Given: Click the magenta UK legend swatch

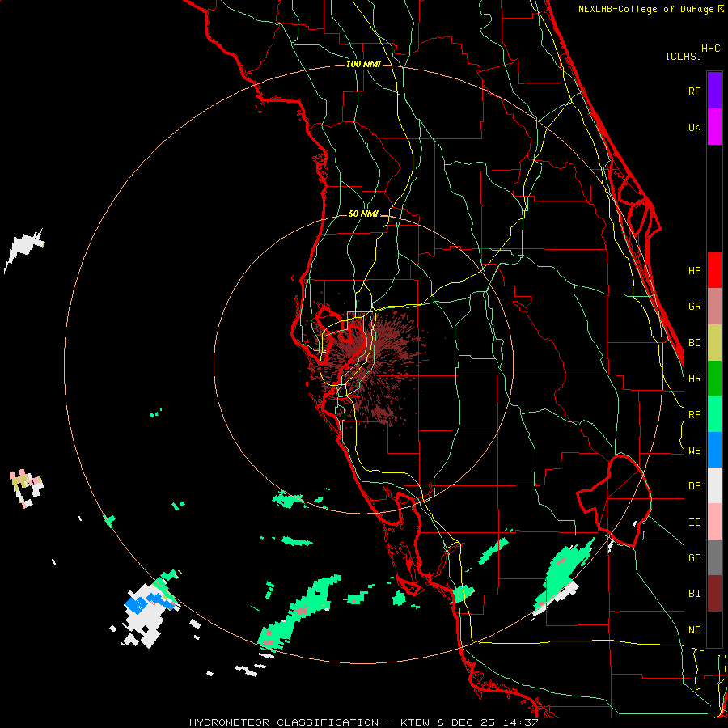Looking at the screenshot, I should click(714, 127).
